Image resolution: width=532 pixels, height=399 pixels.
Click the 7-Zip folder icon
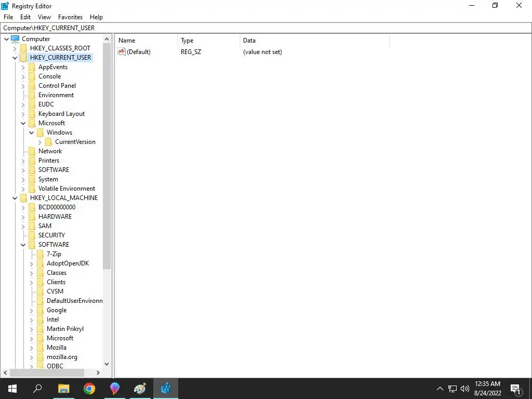[x=41, y=254]
